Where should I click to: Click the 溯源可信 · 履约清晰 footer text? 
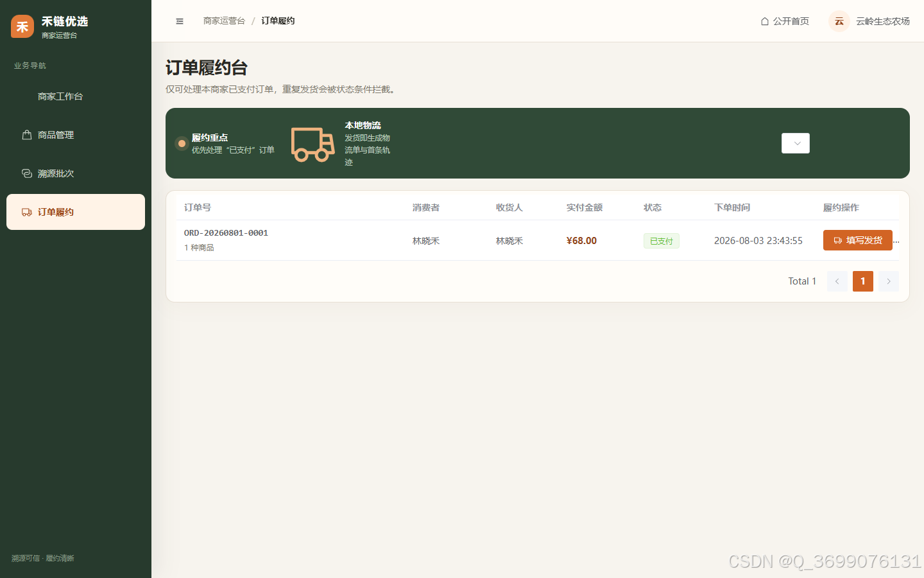click(43, 558)
